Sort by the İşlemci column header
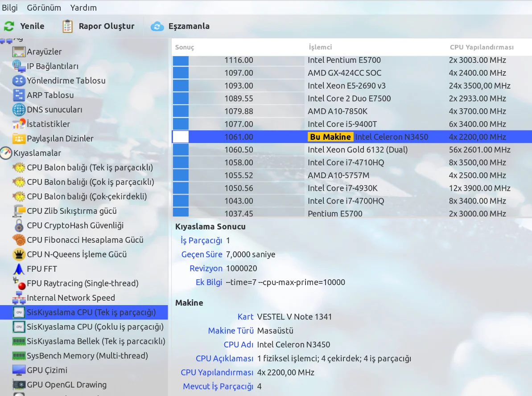Screen dimensions: 532x396 coord(320,47)
